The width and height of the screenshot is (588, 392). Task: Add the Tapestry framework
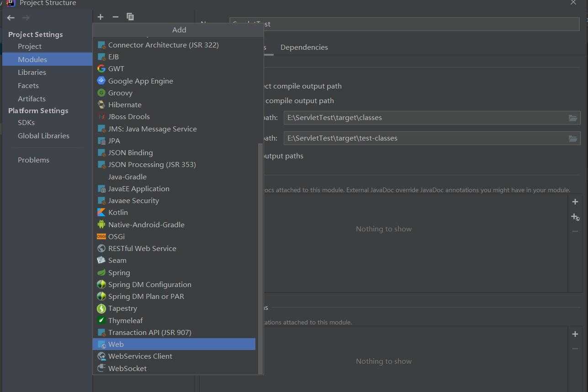pos(174,308)
